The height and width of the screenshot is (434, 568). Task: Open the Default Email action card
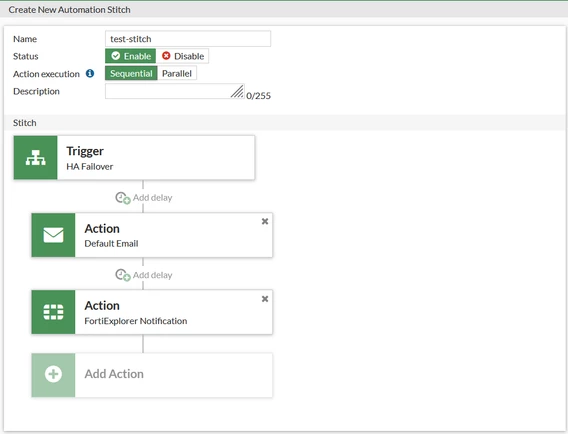152,235
